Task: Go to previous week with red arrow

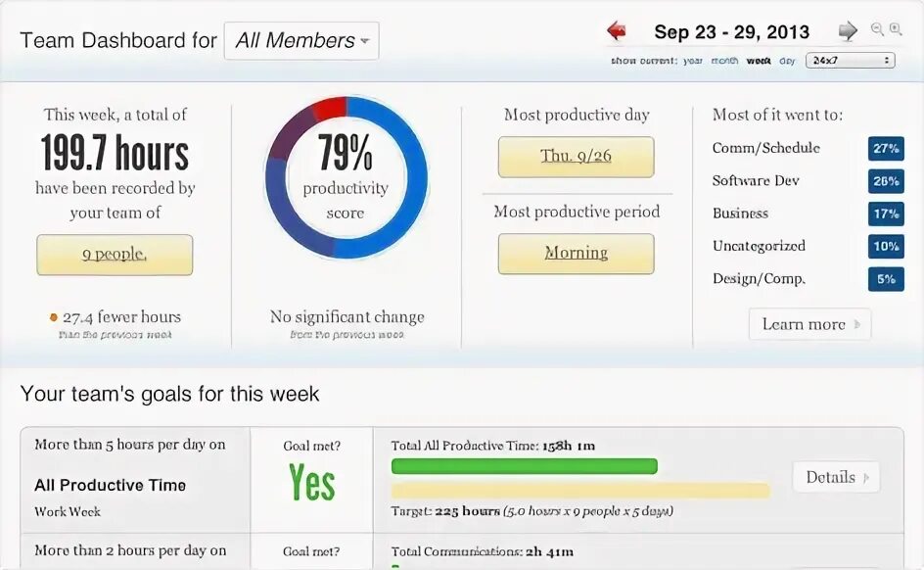Action: coord(617,30)
